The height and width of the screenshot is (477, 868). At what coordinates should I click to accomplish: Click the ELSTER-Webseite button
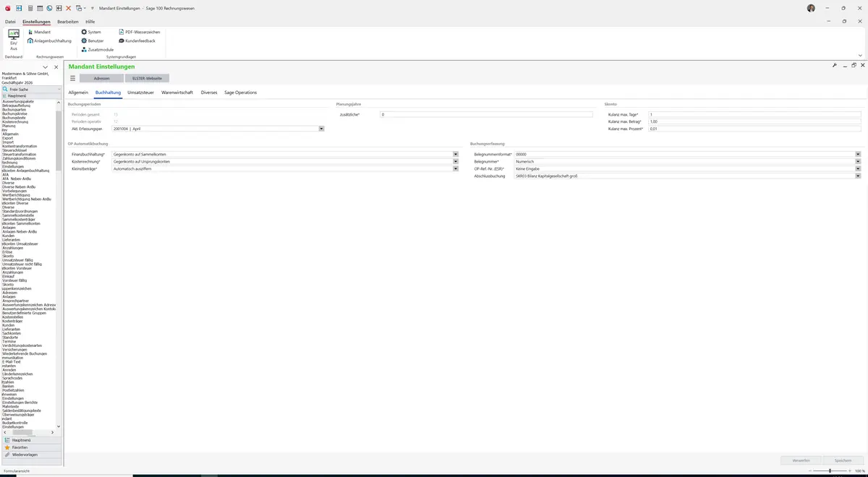(147, 78)
